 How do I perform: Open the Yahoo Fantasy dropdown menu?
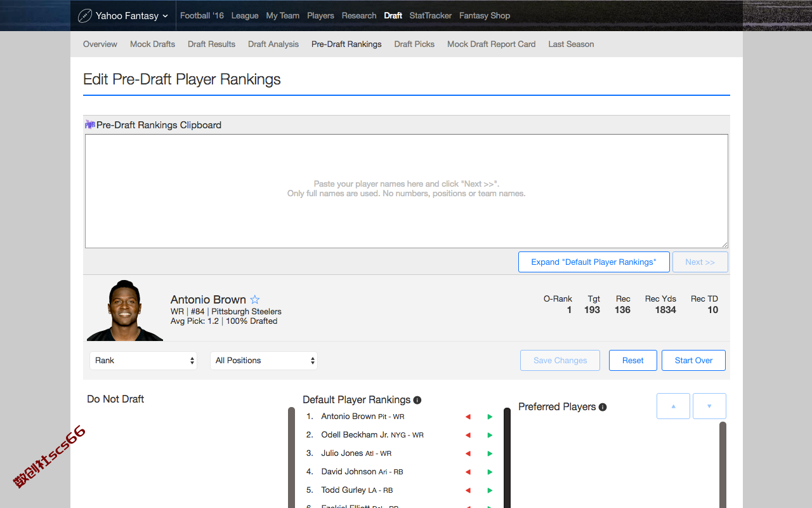(124, 15)
